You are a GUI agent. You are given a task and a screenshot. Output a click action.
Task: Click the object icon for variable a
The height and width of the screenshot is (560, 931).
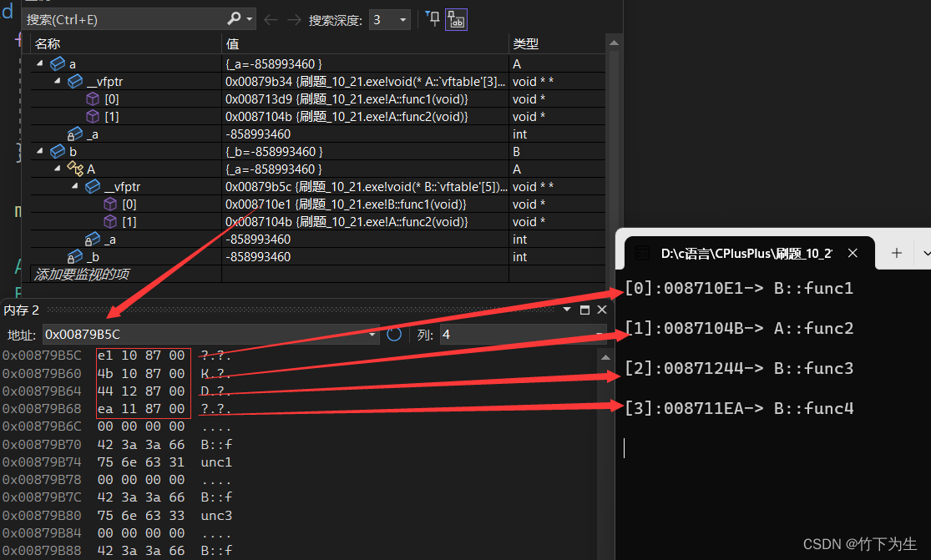[x=58, y=63]
